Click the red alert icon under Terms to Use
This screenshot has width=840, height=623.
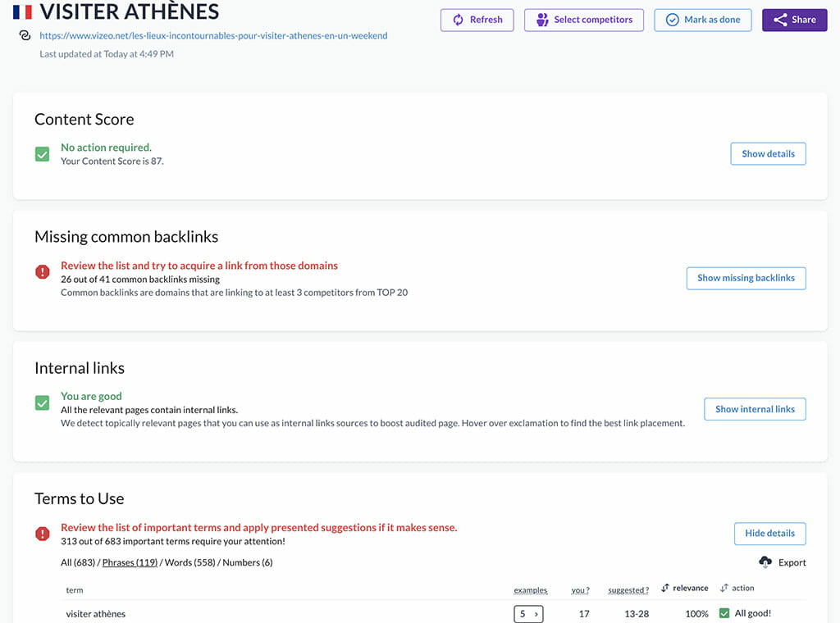(x=42, y=534)
